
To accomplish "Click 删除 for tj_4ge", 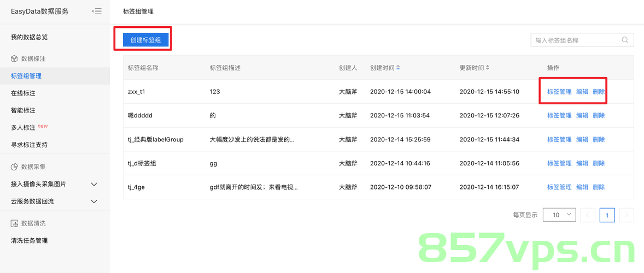I will pos(599,187).
